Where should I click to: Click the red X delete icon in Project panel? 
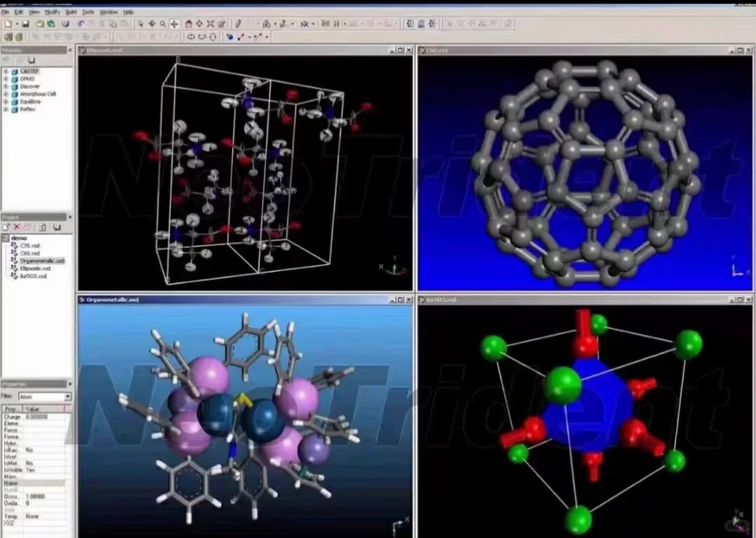(x=16, y=227)
